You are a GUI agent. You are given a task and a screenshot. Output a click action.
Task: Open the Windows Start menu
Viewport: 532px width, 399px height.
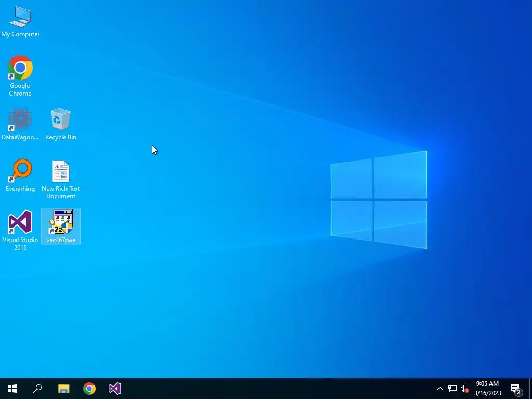point(12,389)
